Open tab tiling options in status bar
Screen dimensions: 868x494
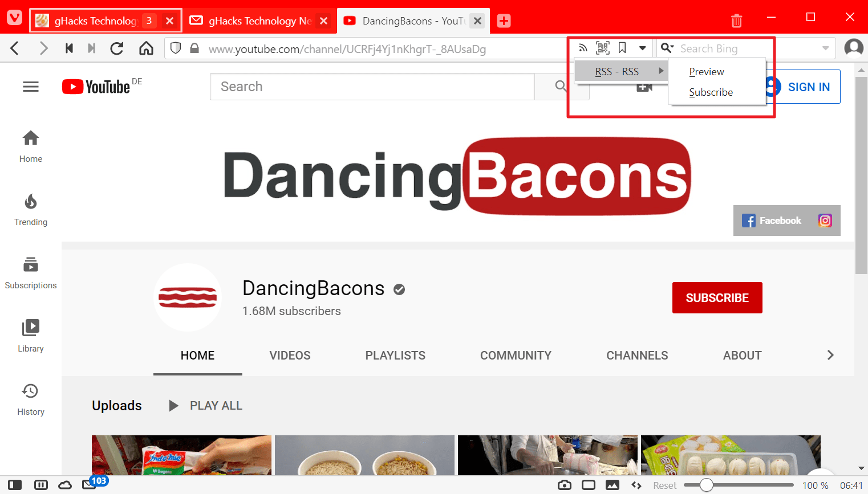click(41, 485)
